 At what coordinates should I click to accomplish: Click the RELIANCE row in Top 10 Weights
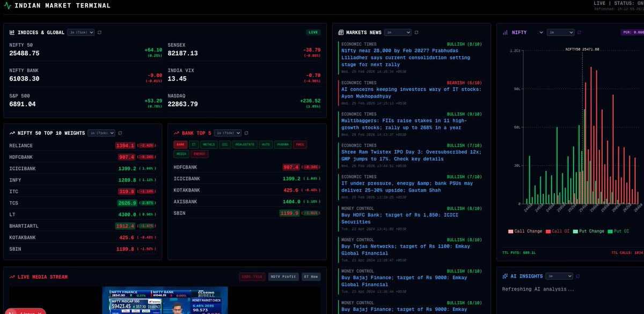click(x=83, y=145)
